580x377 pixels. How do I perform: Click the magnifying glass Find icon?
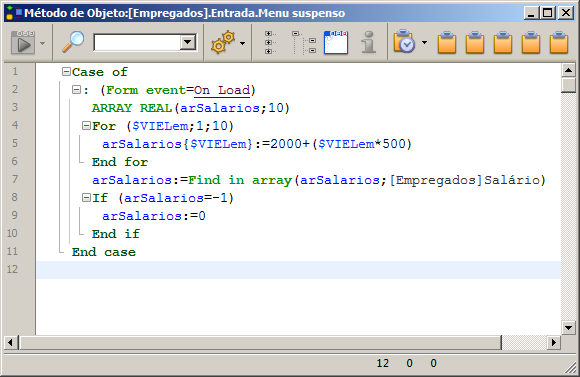tap(73, 42)
